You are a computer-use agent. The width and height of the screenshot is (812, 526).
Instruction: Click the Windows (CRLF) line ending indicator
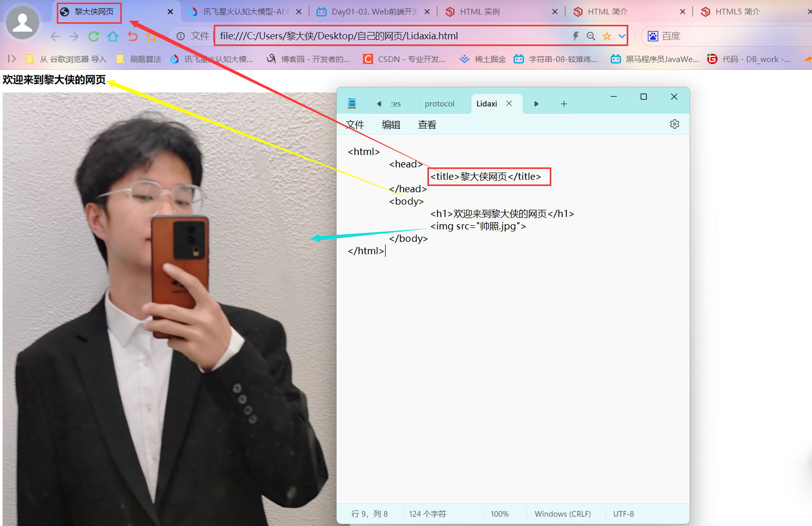pos(563,514)
